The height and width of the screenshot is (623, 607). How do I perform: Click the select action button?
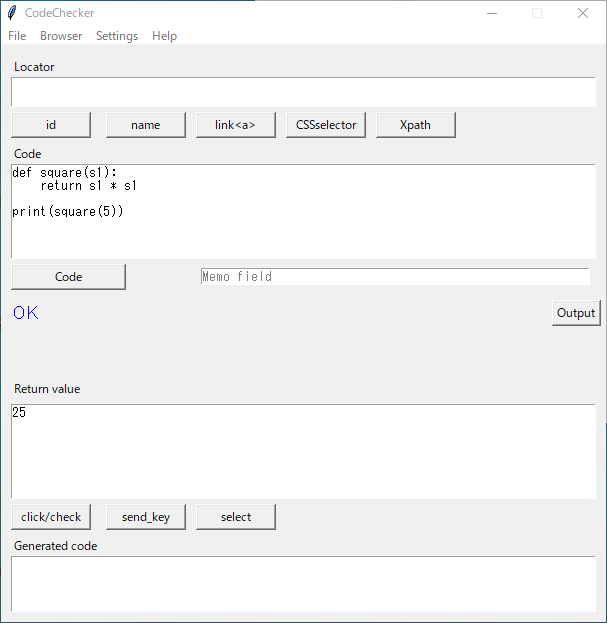coord(236,517)
